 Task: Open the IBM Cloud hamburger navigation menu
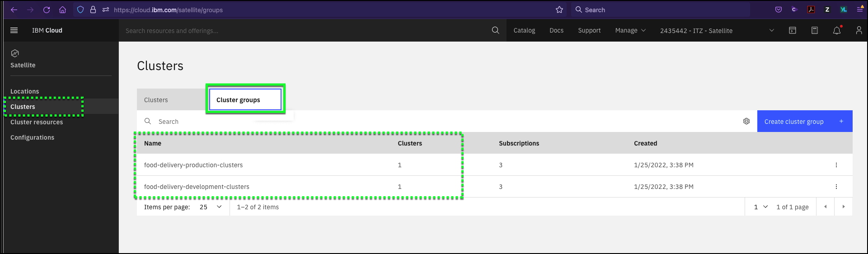tap(14, 30)
